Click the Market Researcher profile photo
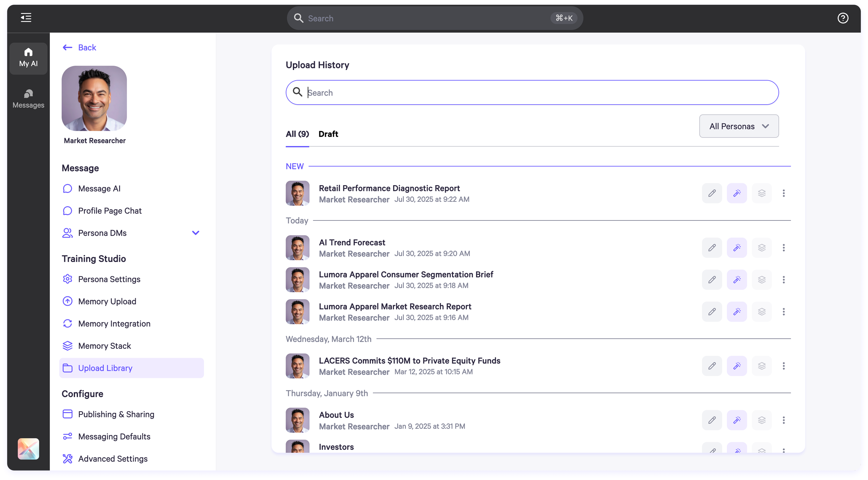Viewport: 868px width, 480px height. tap(94, 98)
